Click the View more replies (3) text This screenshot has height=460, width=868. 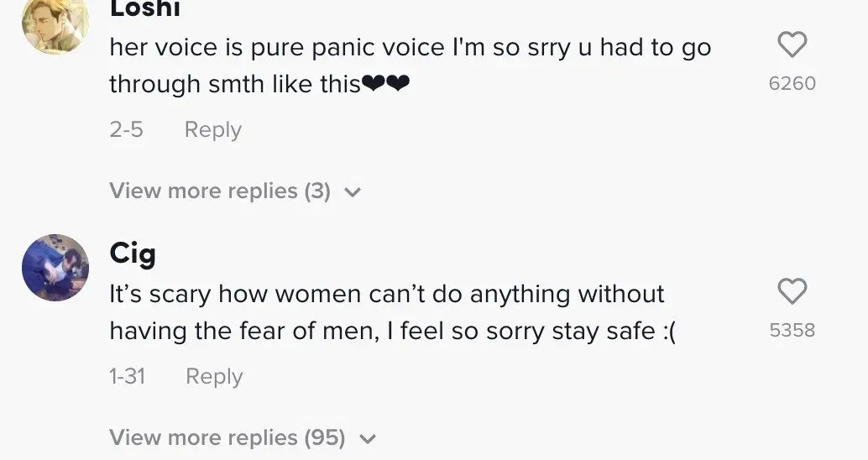point(220,191)
